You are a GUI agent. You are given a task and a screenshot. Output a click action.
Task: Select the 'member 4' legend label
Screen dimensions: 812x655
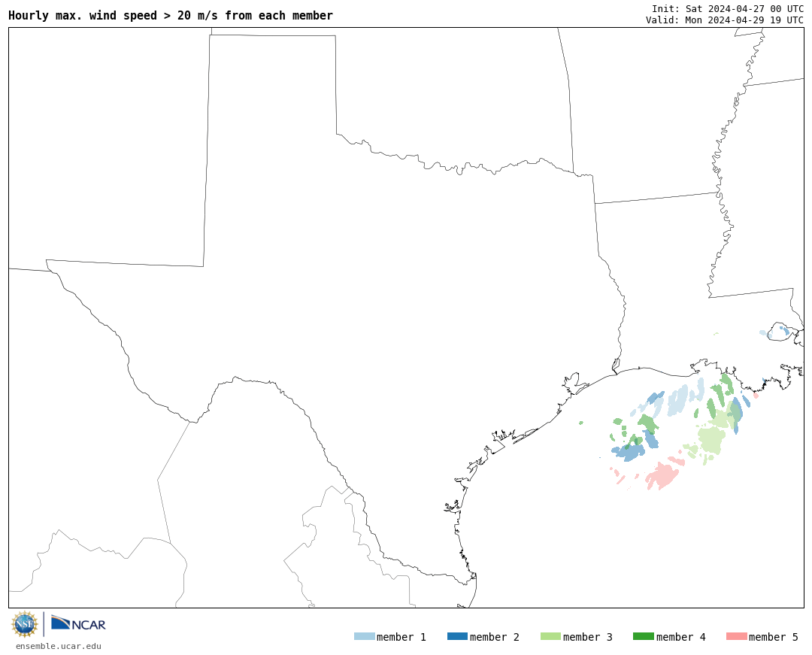click(680, 637)
